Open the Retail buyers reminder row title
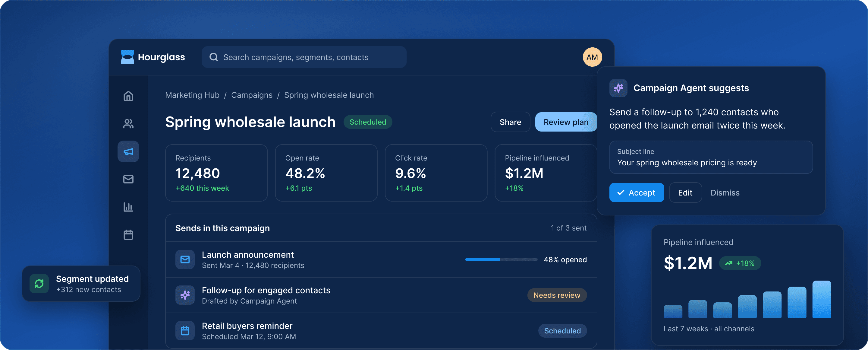 coord(247,326)
